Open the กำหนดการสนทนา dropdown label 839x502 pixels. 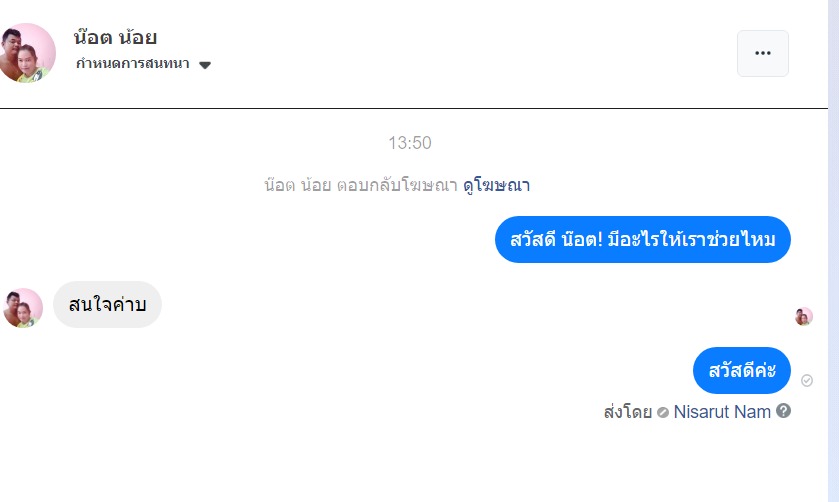tap(132, 64)
